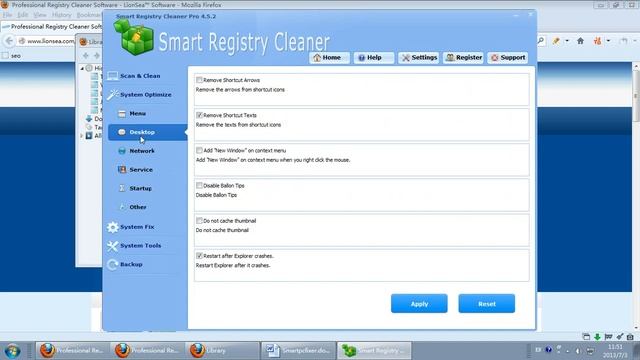Uncheck Restart after Explorer crashes
This screenshot has width=640, height=360.
point(199,256)
